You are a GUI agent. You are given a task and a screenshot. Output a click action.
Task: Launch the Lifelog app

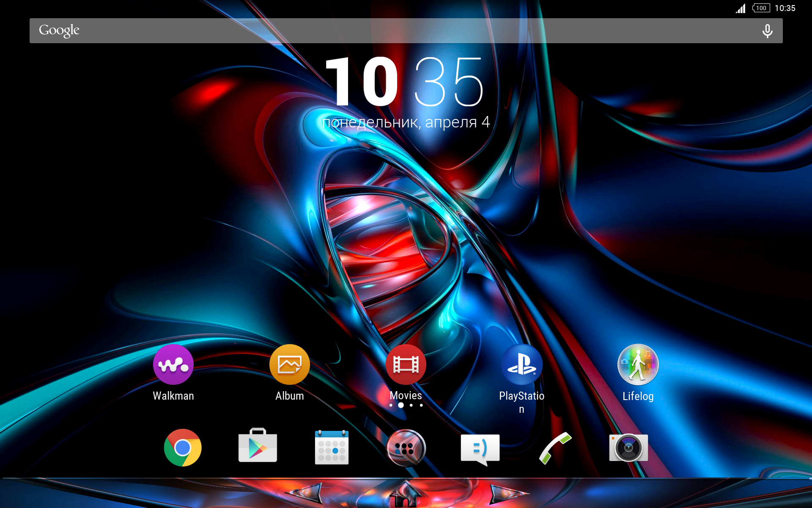click(638, 364)
